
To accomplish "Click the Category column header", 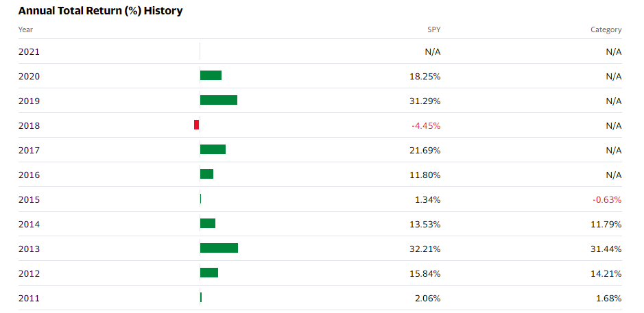I will [x=606, y=29].
